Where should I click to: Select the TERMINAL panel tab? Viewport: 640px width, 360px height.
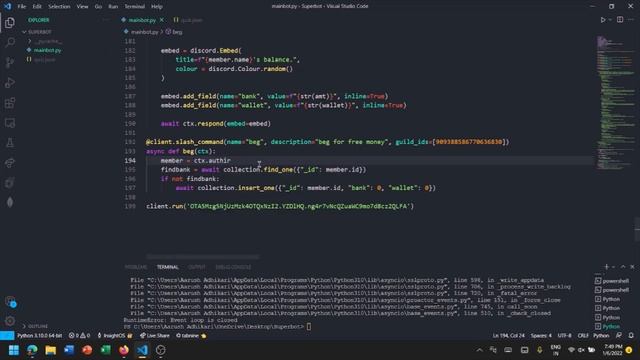click(168, 267)
